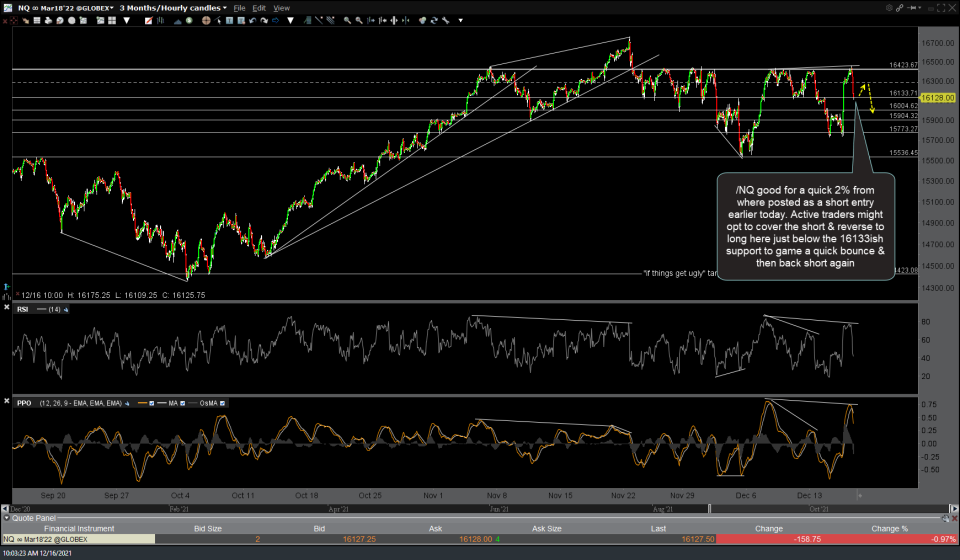Click the 16128.00 current price label
Image resolution: width=960 pixels, height=560 pixels.
click(x=937, y=98)
